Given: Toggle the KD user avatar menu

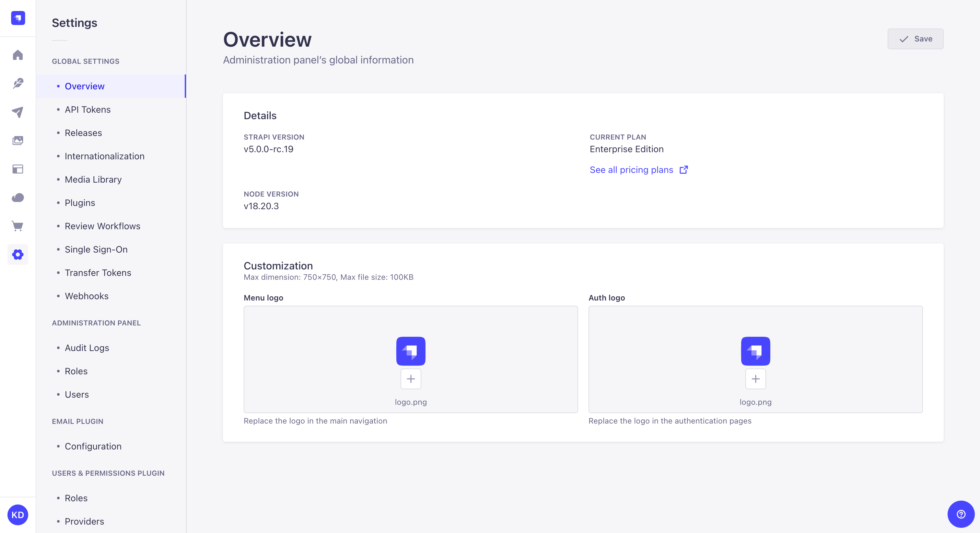Looking at the screenshot, I should pyautogui.click(x=18, y=515).
